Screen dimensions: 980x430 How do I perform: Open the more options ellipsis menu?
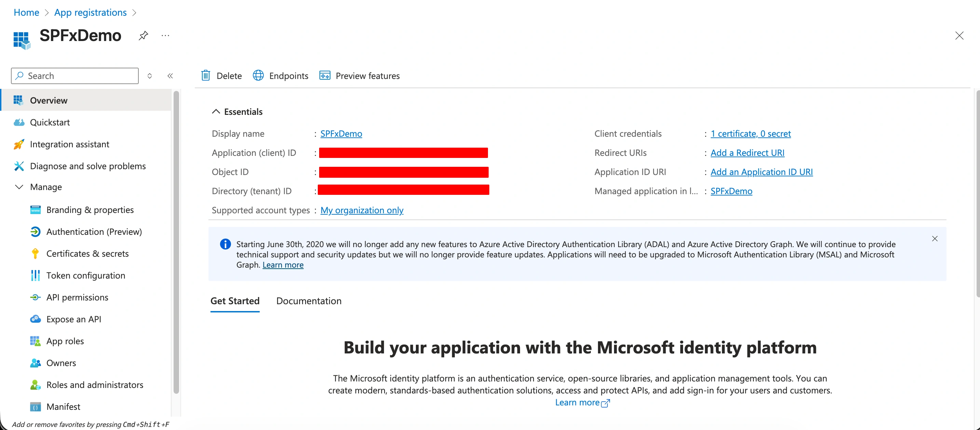click(x=165, y=36)
